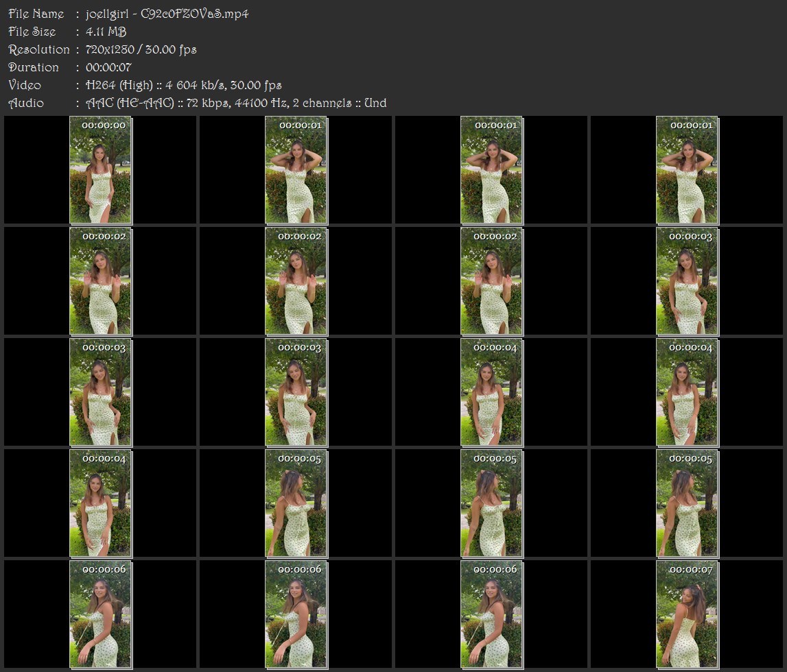
Task: Select the '4.11 MB' file size value
Action: pos(106,32)
